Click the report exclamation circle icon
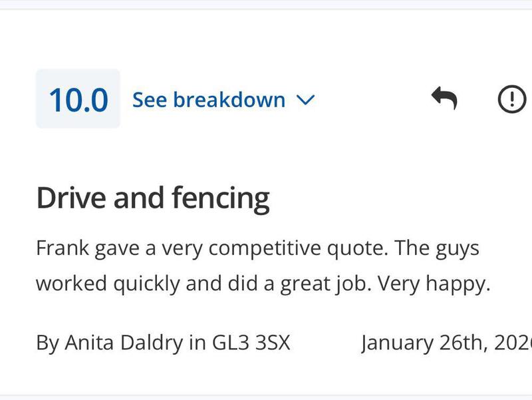 (x=511, y=100)
